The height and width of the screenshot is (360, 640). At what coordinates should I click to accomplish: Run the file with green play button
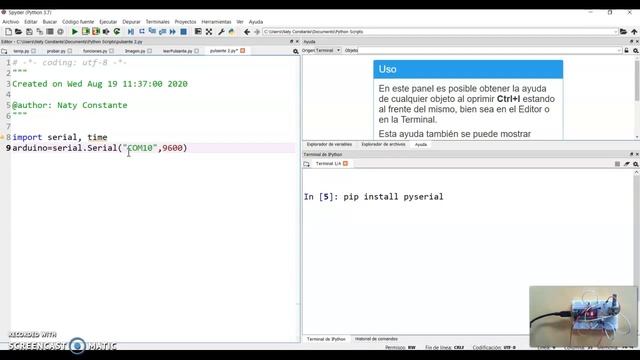pos(74,31)
